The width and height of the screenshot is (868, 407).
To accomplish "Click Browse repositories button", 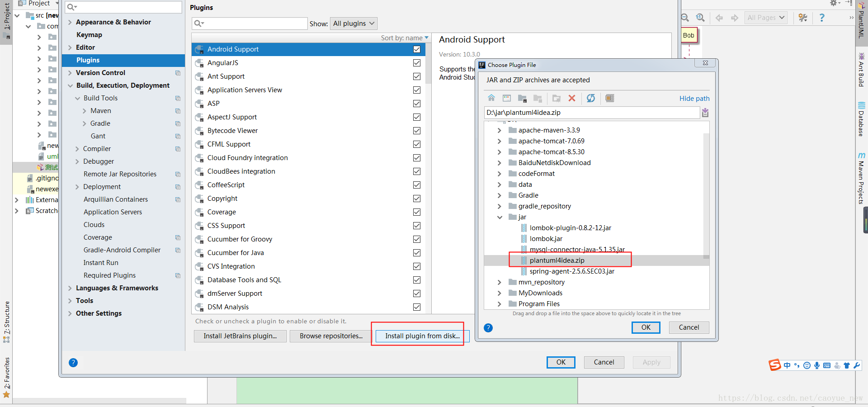I will [x=331, y=336].
